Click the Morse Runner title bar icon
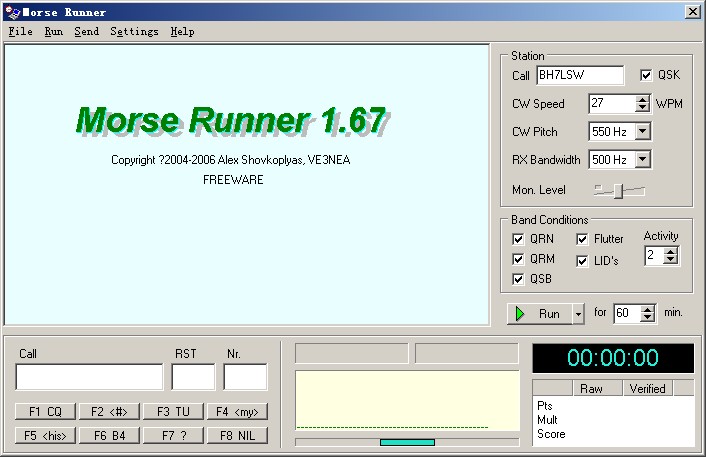The image size is (706, 457). click(x=13, y=12)
